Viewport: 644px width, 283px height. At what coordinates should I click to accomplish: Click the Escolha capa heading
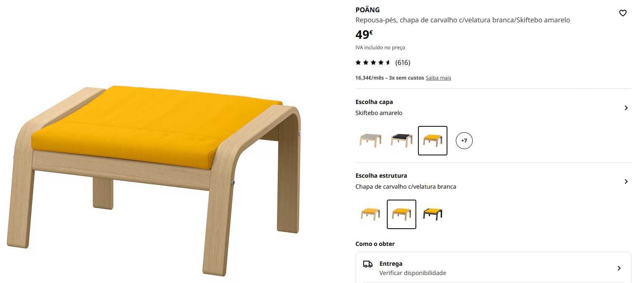(x=374, y=102)
